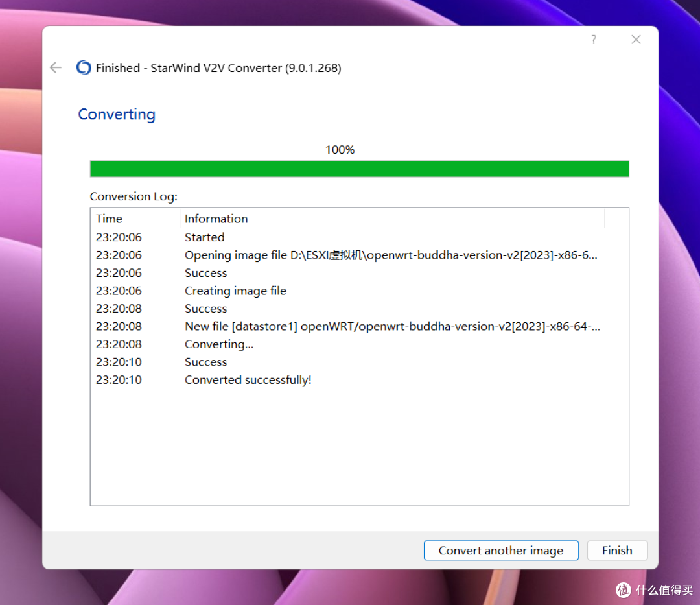Click the Converting page heading
This screenshot has height=605, width=700.
click(117, 114)
